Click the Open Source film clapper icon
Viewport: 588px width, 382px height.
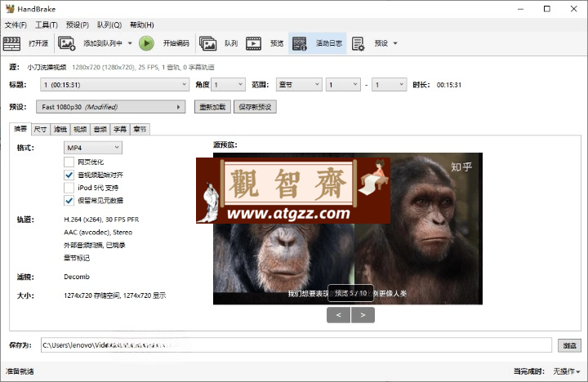tap(11, 43)
